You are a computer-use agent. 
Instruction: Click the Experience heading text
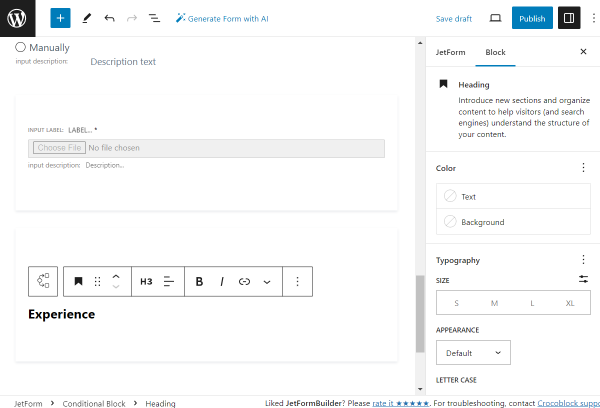[62, 314]
